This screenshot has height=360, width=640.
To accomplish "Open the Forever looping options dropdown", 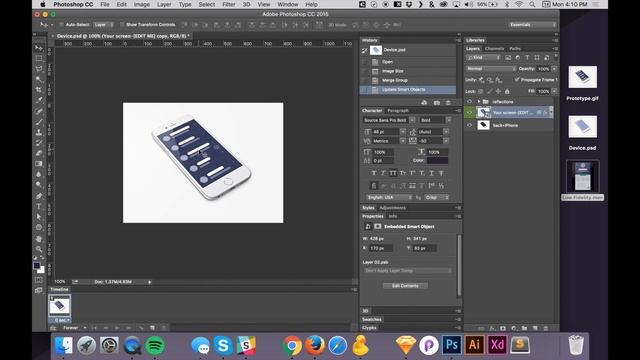I will coord(74,328).
